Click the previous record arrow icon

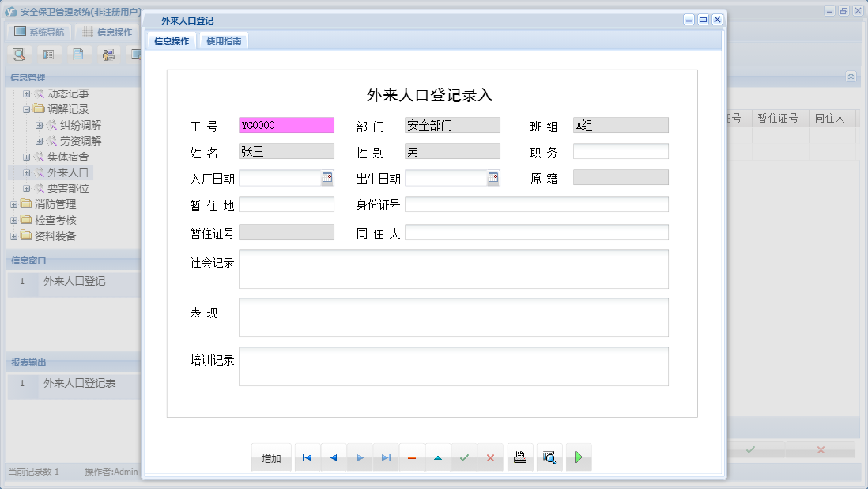pyautogui.click(x=333, y=457)
